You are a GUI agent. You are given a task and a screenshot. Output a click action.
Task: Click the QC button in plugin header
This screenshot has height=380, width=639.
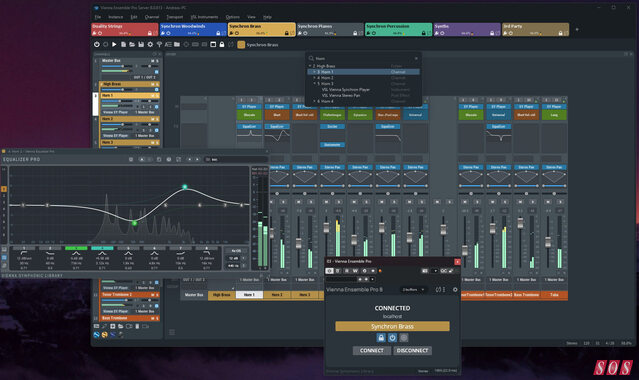tap(443, 271)
